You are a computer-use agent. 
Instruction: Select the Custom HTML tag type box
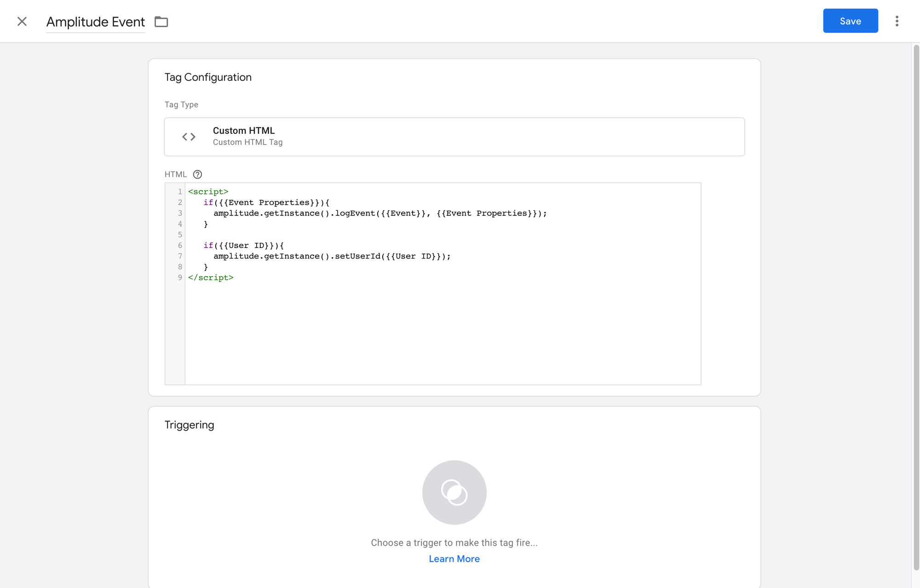(x=454, y=137)
